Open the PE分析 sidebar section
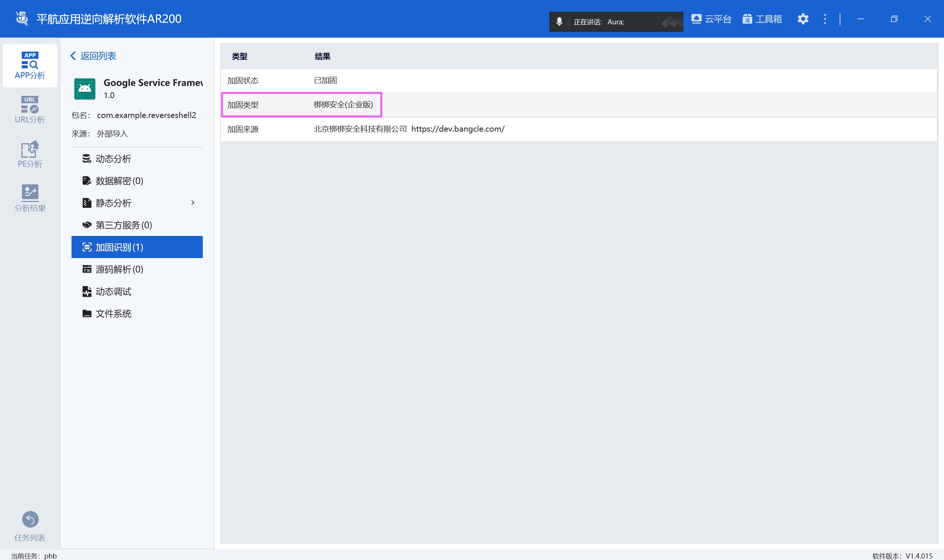This screenshot has height=560, width=944. point(30,154)
